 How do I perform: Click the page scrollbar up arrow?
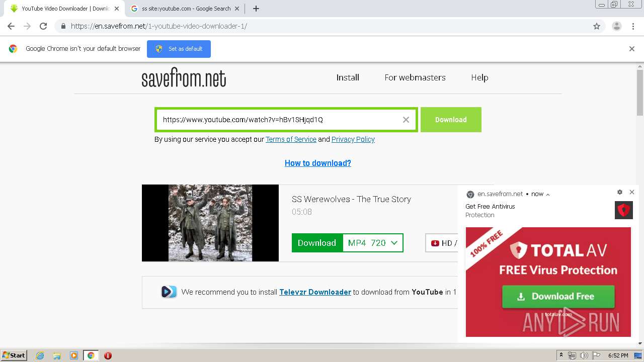click(640, 66)
